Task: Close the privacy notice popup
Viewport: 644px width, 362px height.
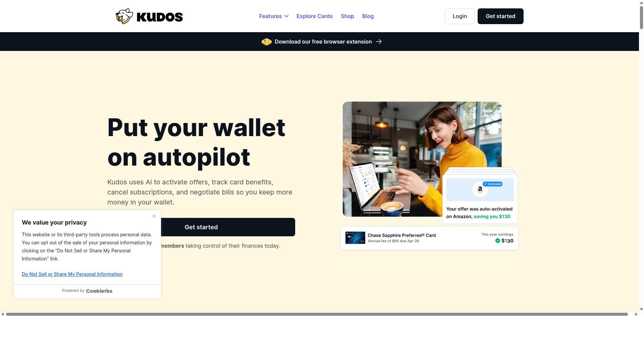Action: point(154,216)
